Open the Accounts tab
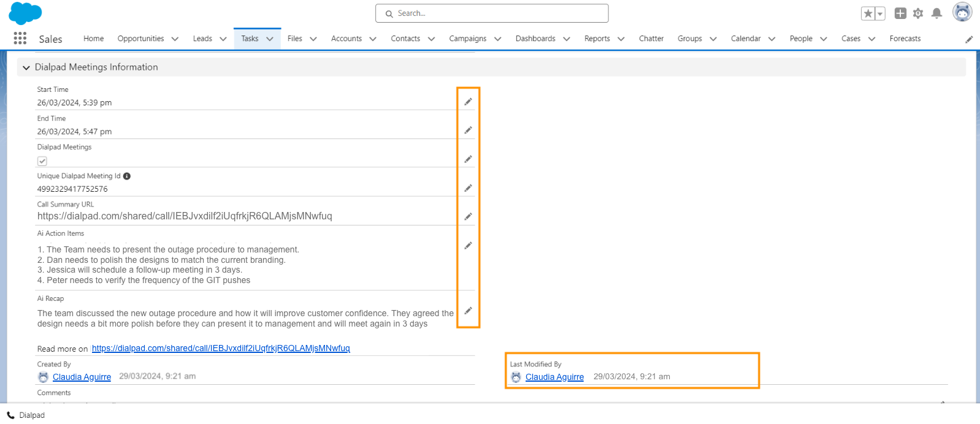The image size is (980, 424). pyautogui.click(x=346, y=39)
